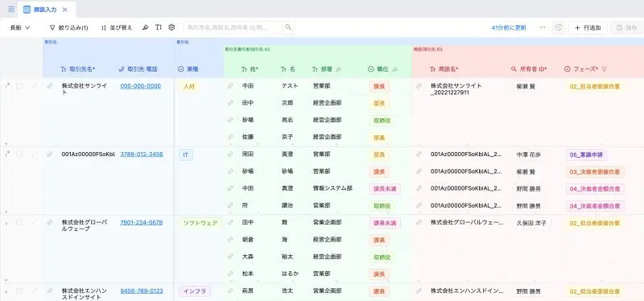Open the 人材 industry picklist

click(x=189, y=87)
